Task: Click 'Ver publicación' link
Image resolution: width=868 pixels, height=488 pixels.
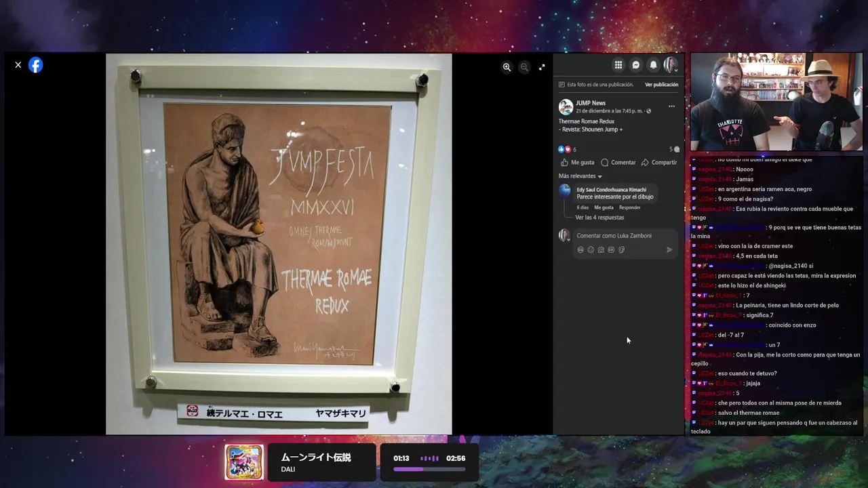Action: (661, 85)
